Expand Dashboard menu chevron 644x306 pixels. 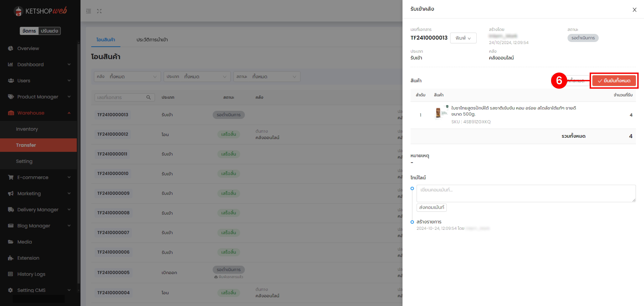[x=69, y=64]
